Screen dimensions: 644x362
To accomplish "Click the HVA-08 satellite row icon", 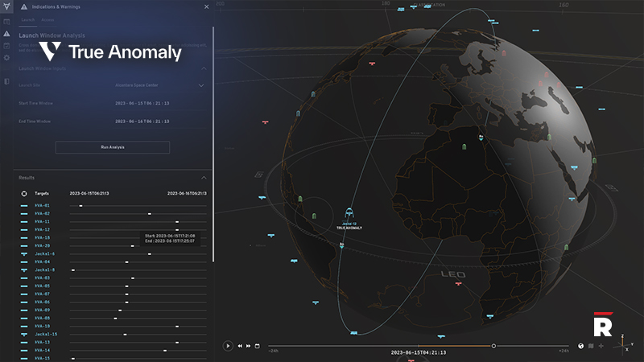I will coord(24,318).
